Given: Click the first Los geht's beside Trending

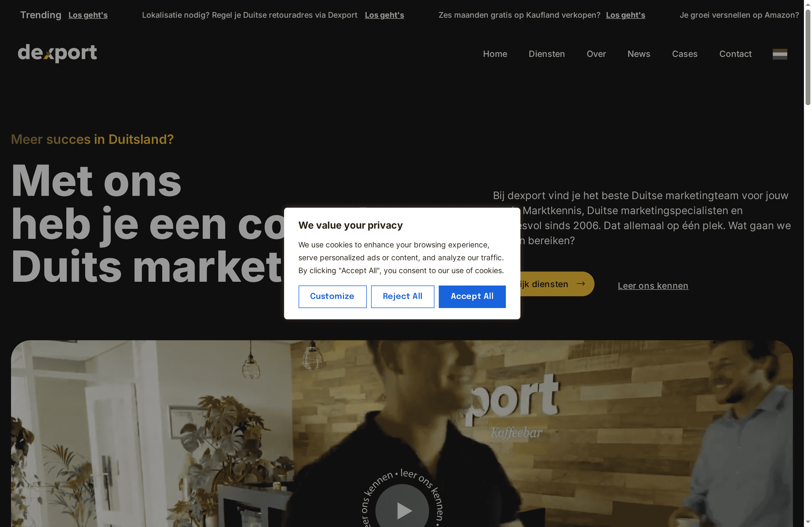Looking at the screenshot, I should pos(88,15).
